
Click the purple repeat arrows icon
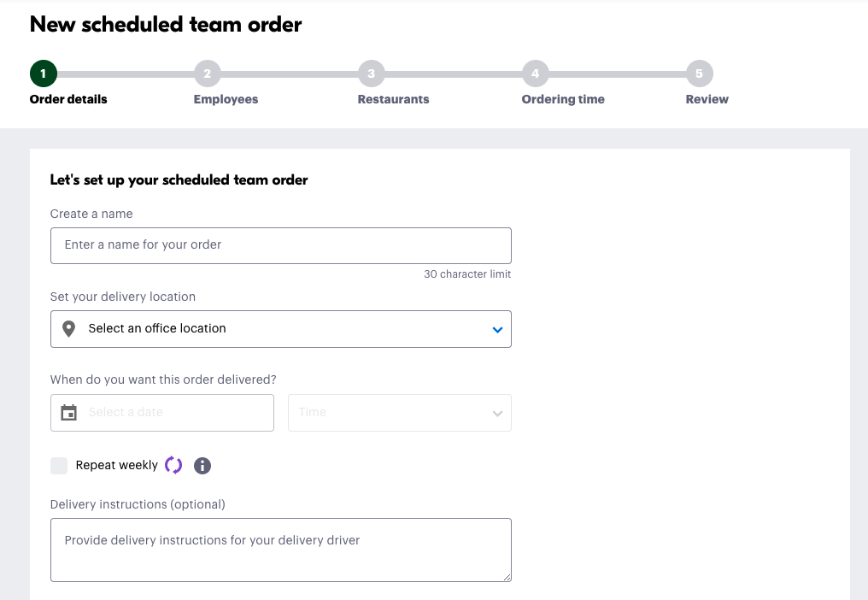(173, 465)
